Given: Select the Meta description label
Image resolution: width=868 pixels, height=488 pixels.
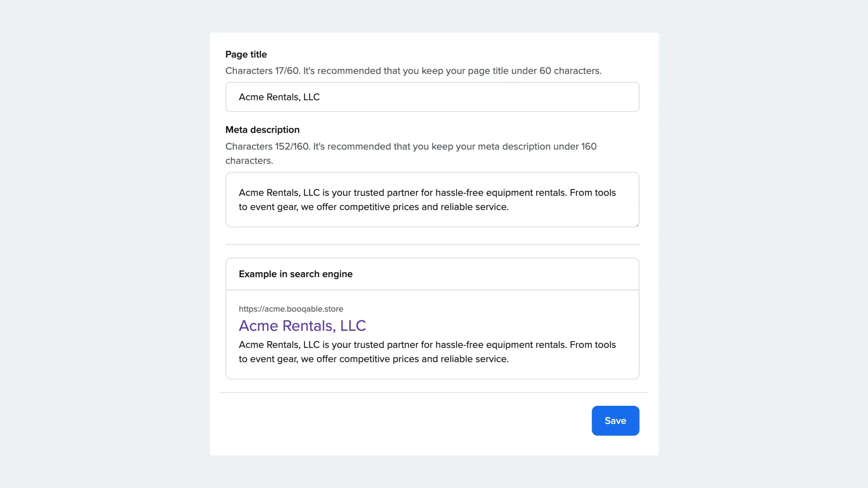Looking at the screenshot, I should click(x=262, y=129).
